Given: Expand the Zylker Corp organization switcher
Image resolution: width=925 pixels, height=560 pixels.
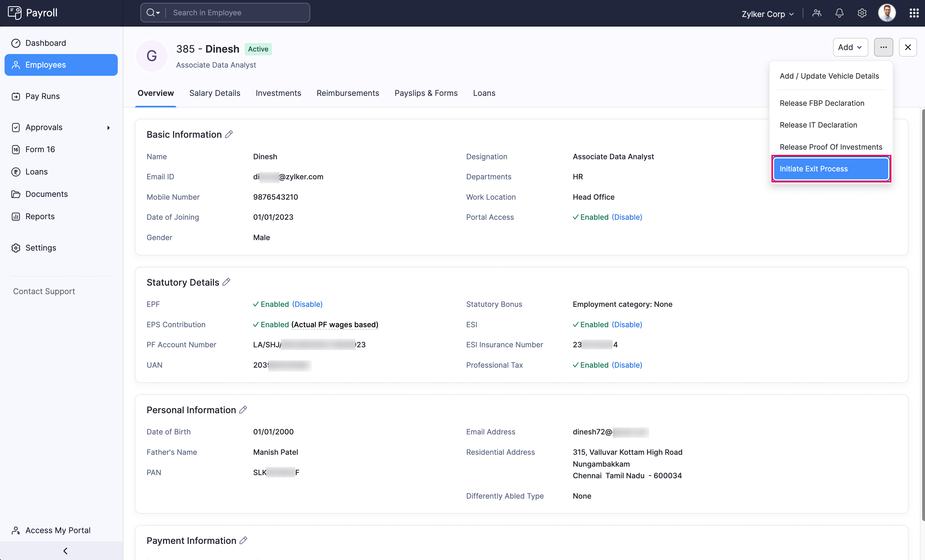Looking at the screenshot, I should [768, 14].
